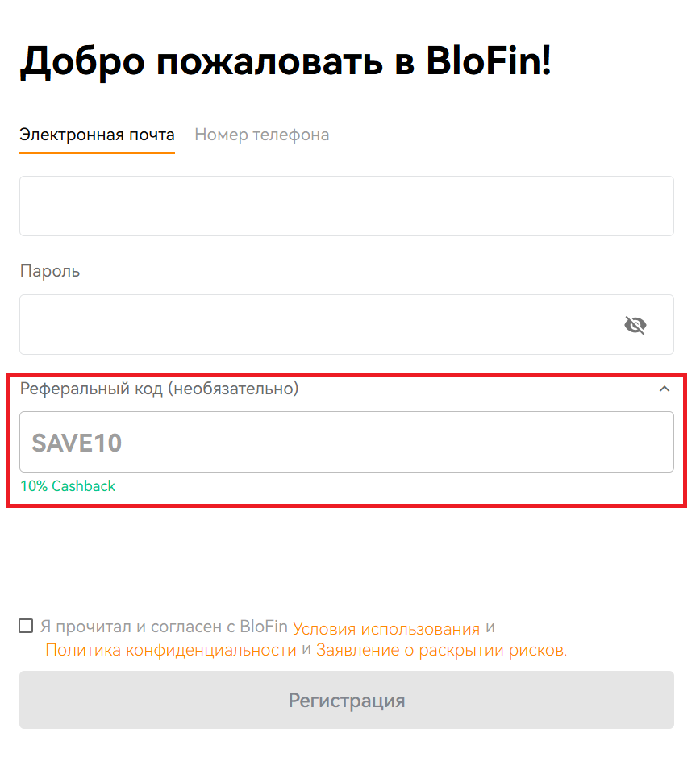
Task: Click the greyed-out registration button
Action: coord(346,700)
